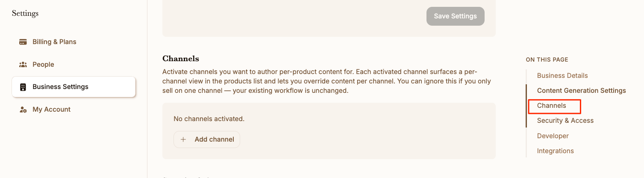Click the Add channel button label

(214, 139)
